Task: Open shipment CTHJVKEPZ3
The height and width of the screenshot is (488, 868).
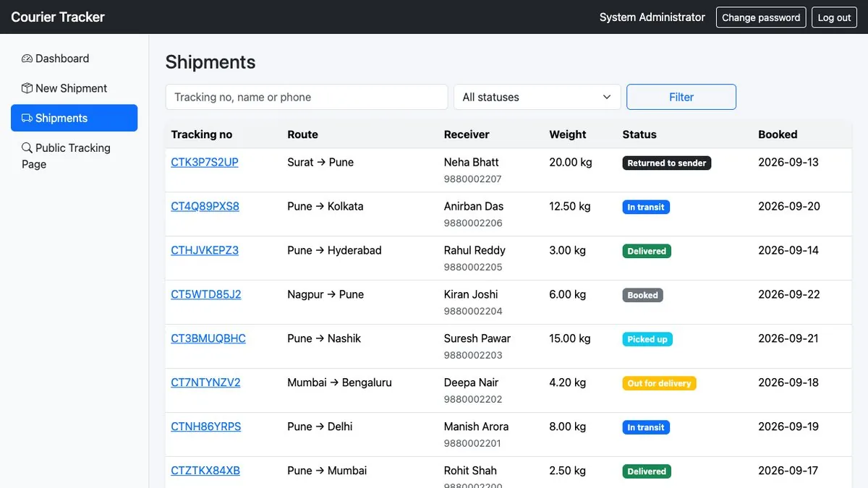Action: 205,250
